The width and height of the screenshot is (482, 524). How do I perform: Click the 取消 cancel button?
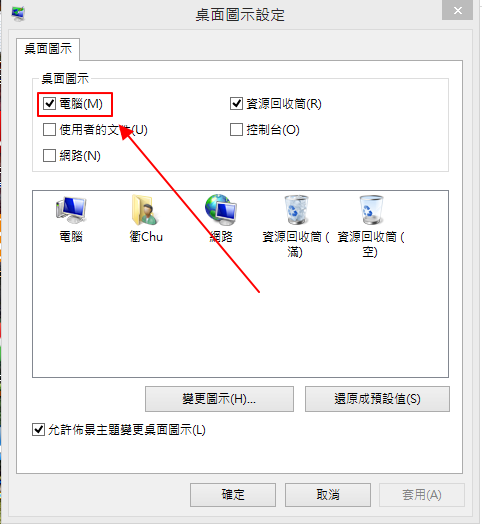(x=328, y=495)
